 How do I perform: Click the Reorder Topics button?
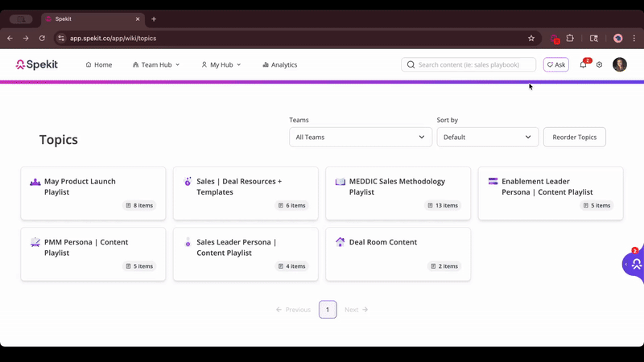pyautogui.click(x=574, y=137)
